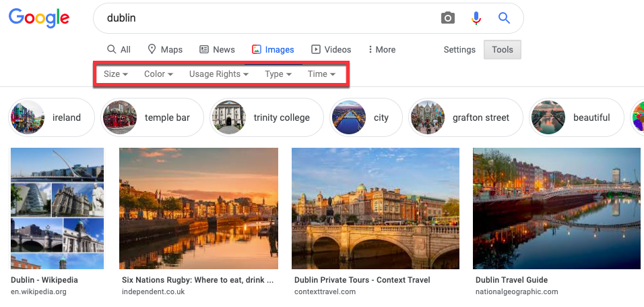Click contexttravel.com source text
This screenshot has height=307, width=644.
325,292
